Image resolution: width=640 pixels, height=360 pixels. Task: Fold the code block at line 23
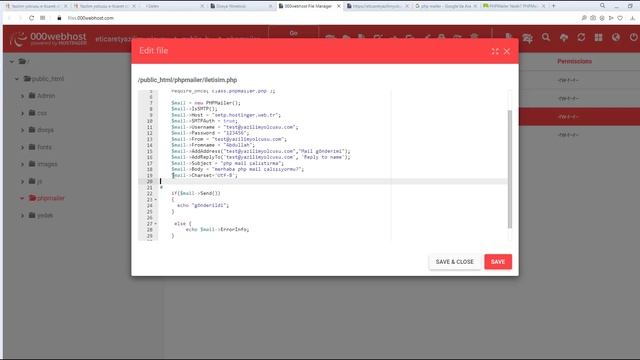tap(156, 200)
